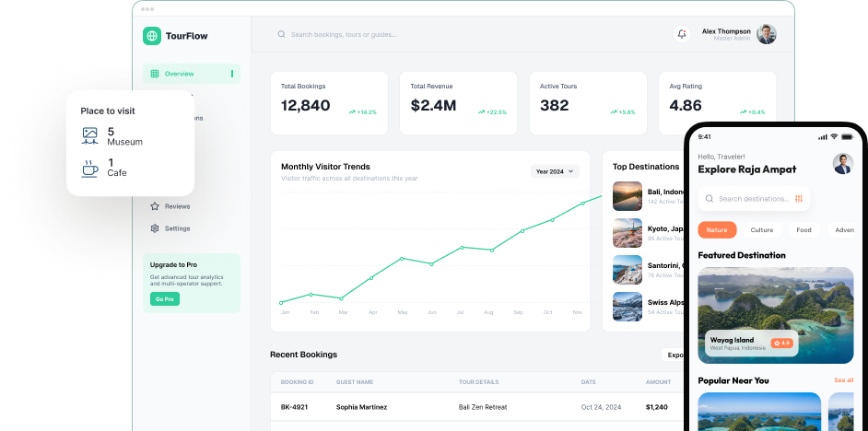Viewport: 868px width, 431px height.
Task: Click the Santorini thumbnail image
Action: coord(628,270)
